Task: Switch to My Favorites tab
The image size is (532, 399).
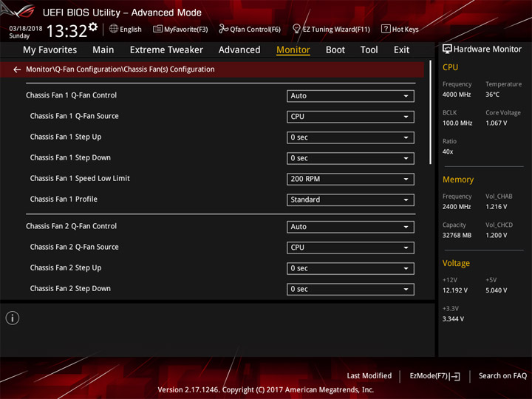Action: click(50, 50)
